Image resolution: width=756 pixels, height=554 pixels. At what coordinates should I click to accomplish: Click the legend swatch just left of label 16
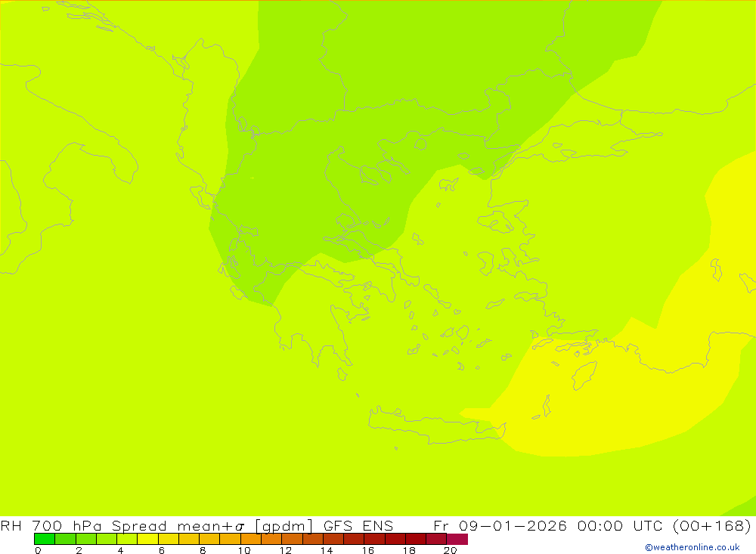[x=355, y=539]
